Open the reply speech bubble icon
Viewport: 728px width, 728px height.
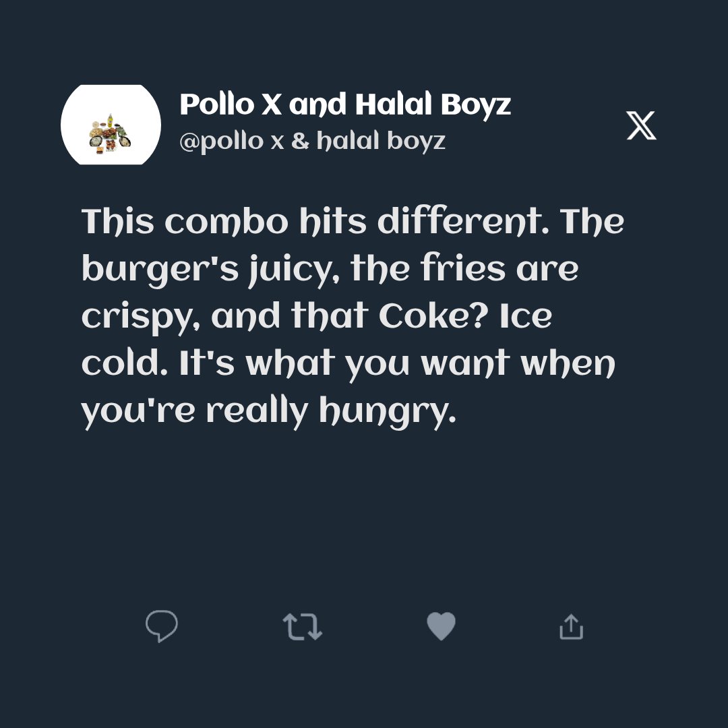pyautogui.click(x=162, y=626)
